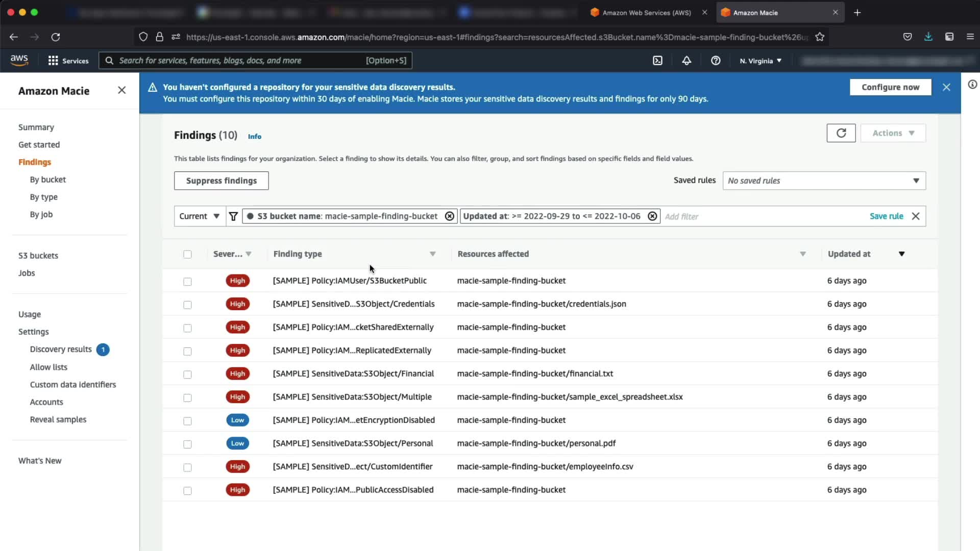
Task: Open the Services grid menu
Action: 68,61
